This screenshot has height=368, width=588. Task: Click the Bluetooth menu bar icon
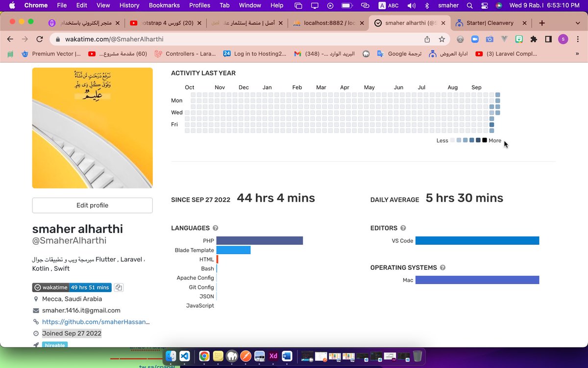pos(427,5)
